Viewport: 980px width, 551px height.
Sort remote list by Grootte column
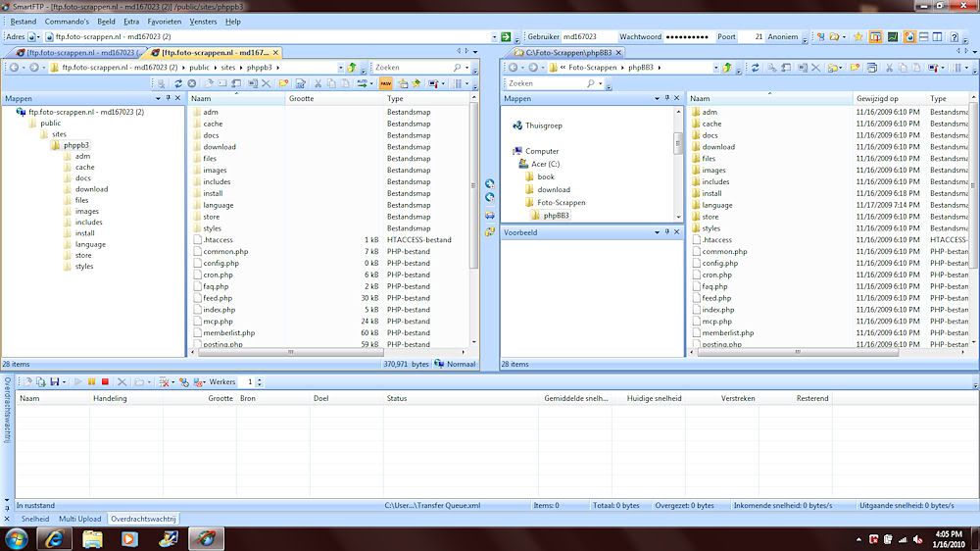(334, 98)
